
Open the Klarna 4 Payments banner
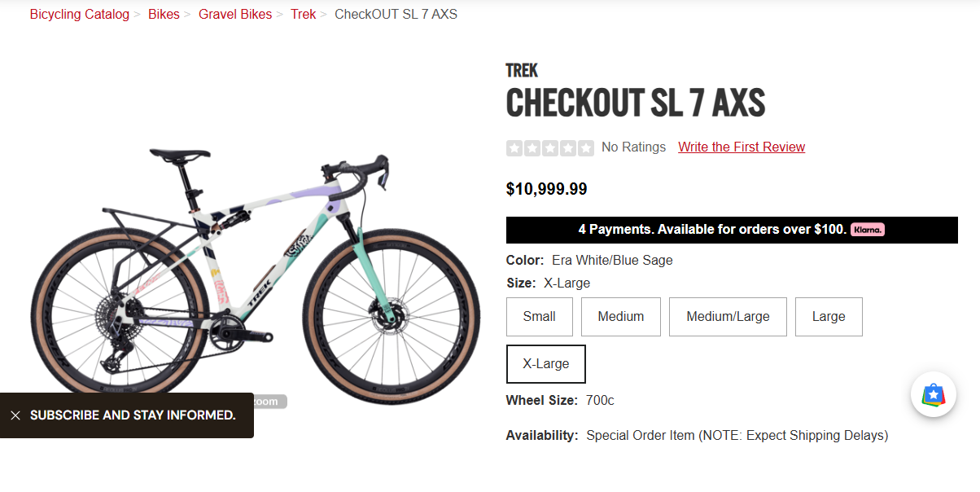712,230
